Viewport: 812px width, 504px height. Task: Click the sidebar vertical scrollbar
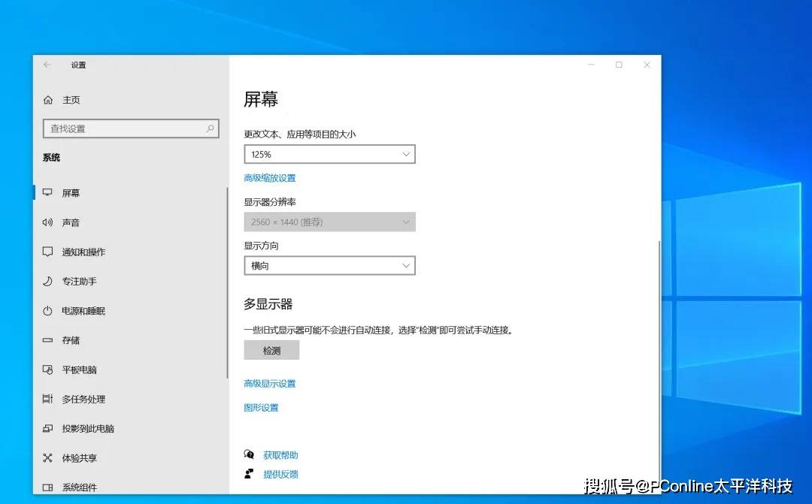[227, 282]
